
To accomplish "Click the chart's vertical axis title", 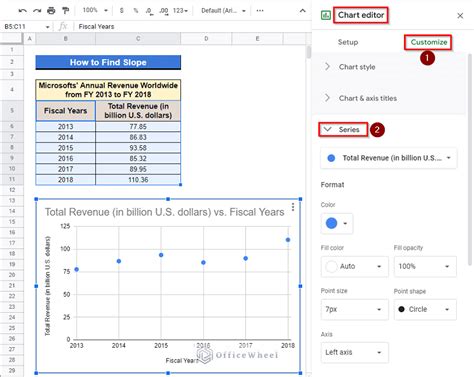I will [48, 286].
